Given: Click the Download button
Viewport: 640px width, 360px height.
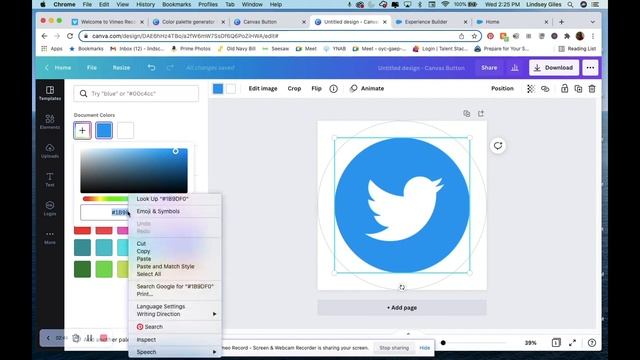Looking at the screenshot, I should [554, 68].
